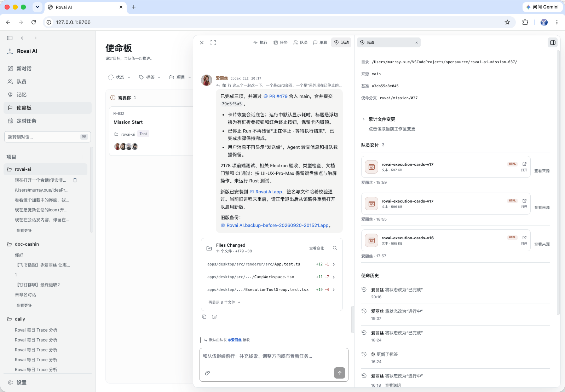
Task: Expand 再显示 8 个文件
Action: pyautogui.click(x=224, y=302)
